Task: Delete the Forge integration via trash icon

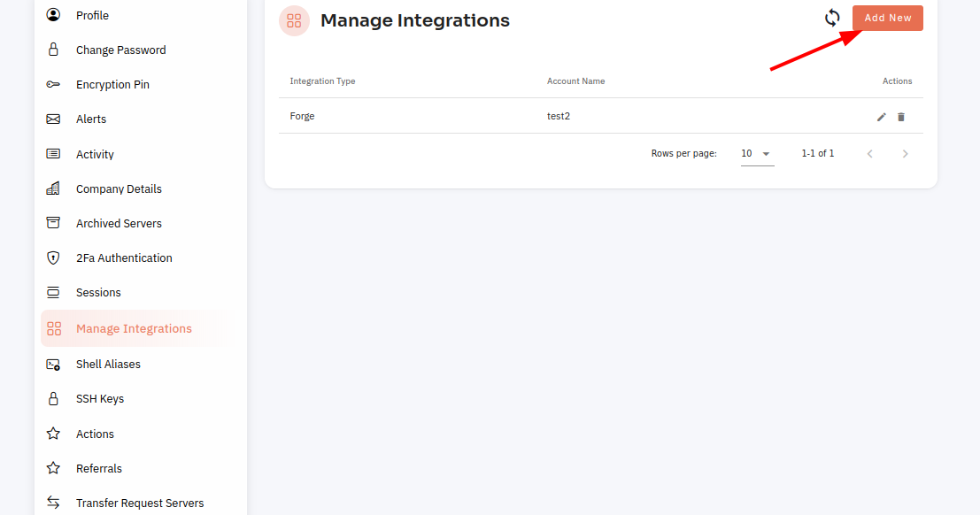Action: pos(900,117)
